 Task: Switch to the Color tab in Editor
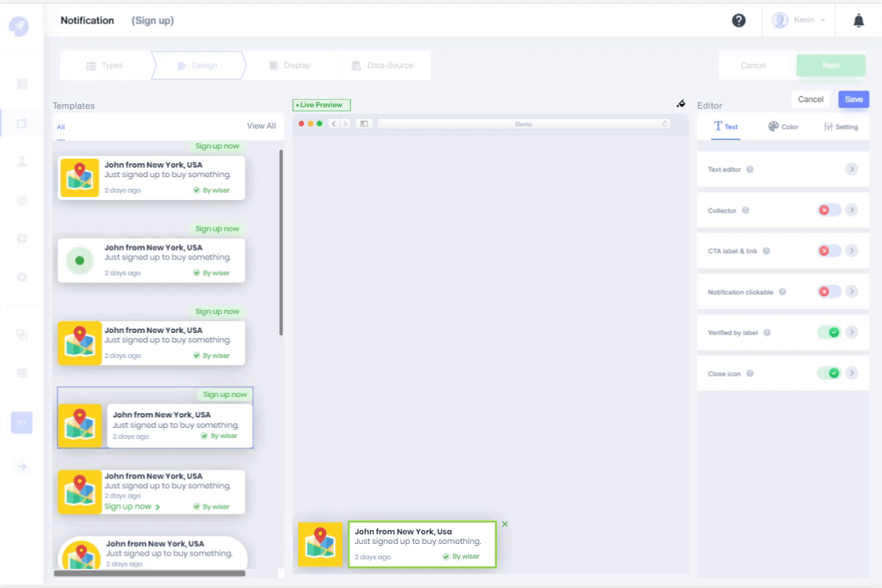(x=784, y=126)
